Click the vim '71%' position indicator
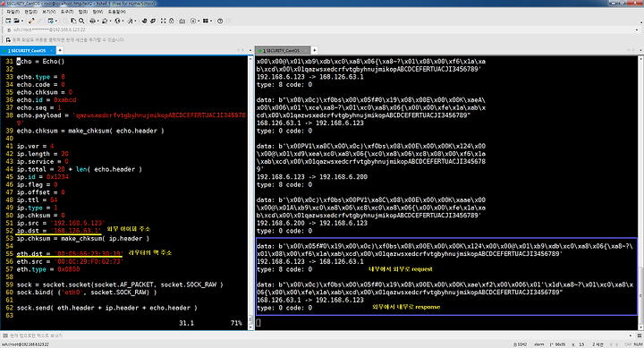Viewport: 644px width, 348px height. coord(236,323)
